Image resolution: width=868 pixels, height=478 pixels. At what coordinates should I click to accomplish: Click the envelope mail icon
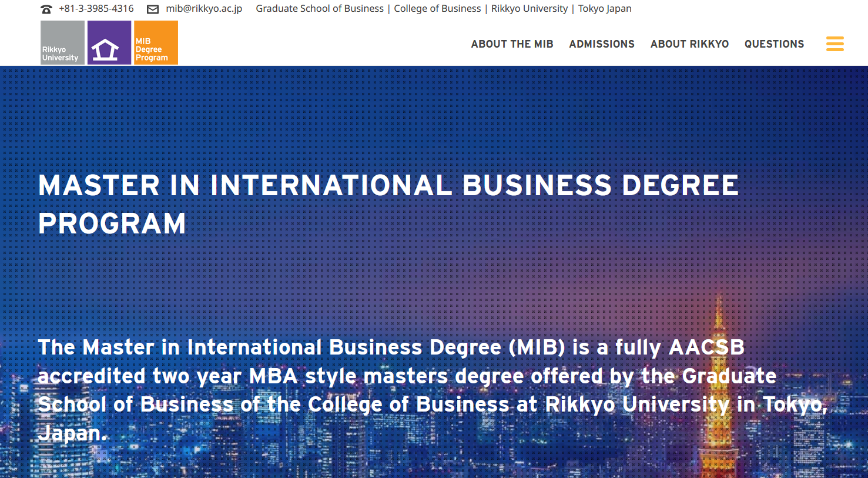point(153,9)
